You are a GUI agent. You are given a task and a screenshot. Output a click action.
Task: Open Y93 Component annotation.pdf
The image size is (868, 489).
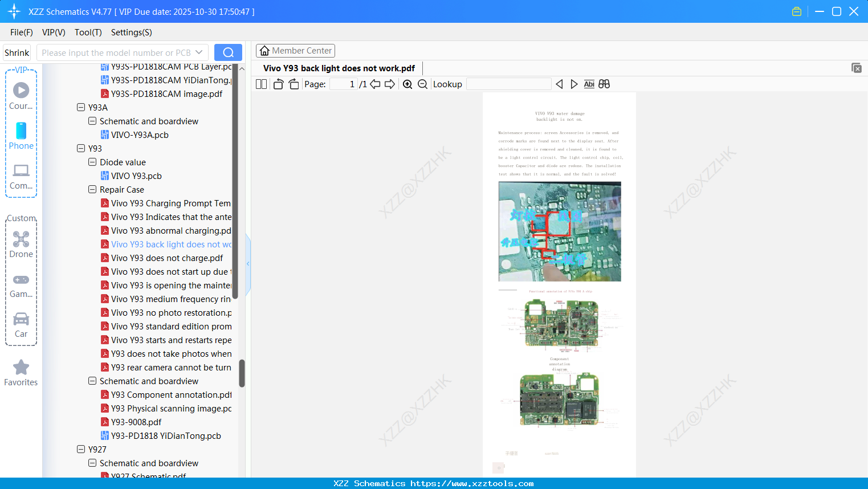coord(170,395)
